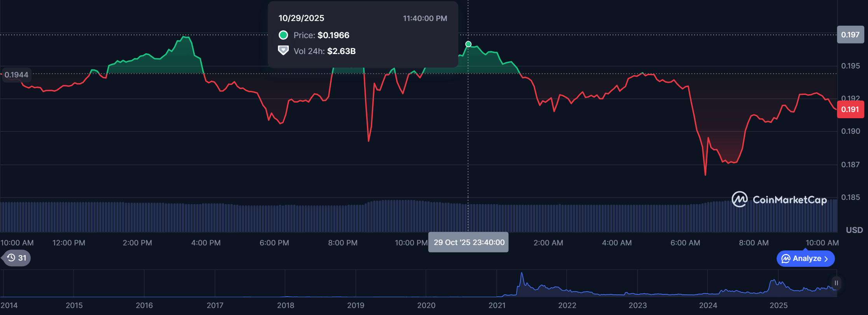Click the volume shield icon in tooltip

coord(283,51)
